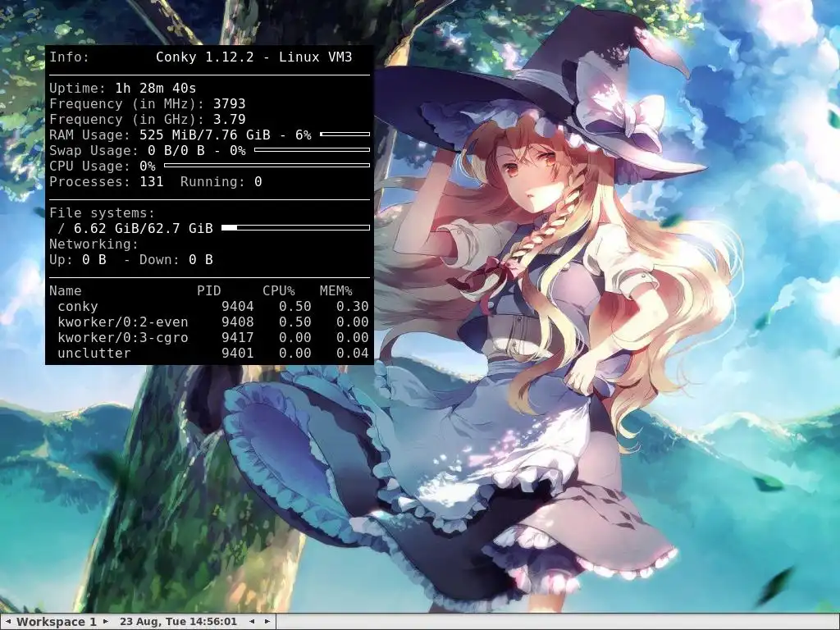Click the frequency value 3793
The width and height of the screenshot is (840, 630).
coord(230,103)
